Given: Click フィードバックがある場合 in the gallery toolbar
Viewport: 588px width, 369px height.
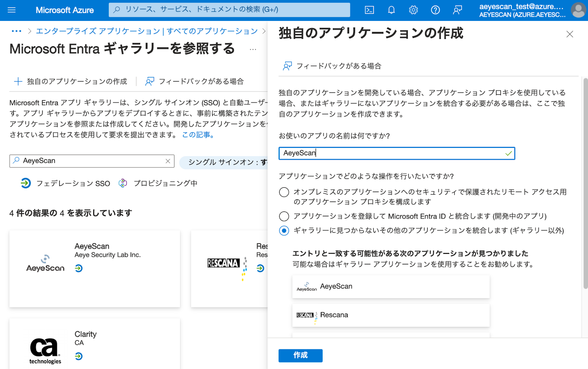Looking at the screenshot, I should point(194,81).
